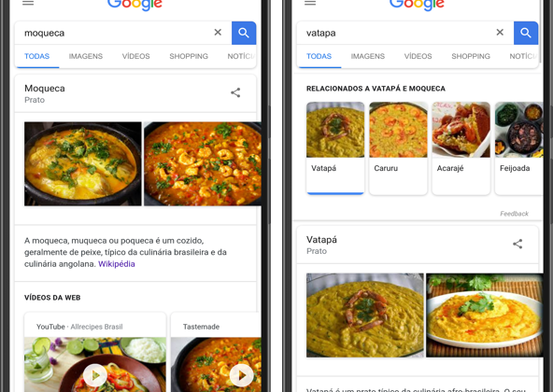Play the Allrecipes Brasil YouTube video
This screenshot has height=392, width=553.
(95, 376)
